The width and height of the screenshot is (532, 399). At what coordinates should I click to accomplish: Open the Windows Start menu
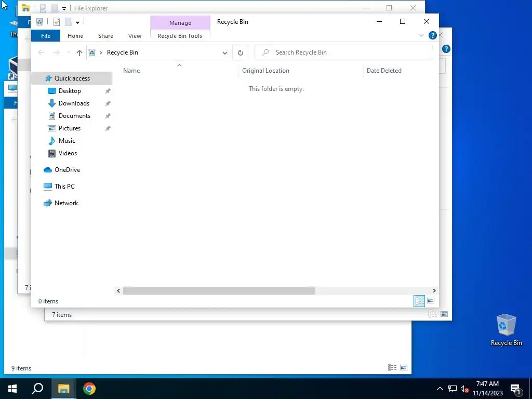click(12, 389)
